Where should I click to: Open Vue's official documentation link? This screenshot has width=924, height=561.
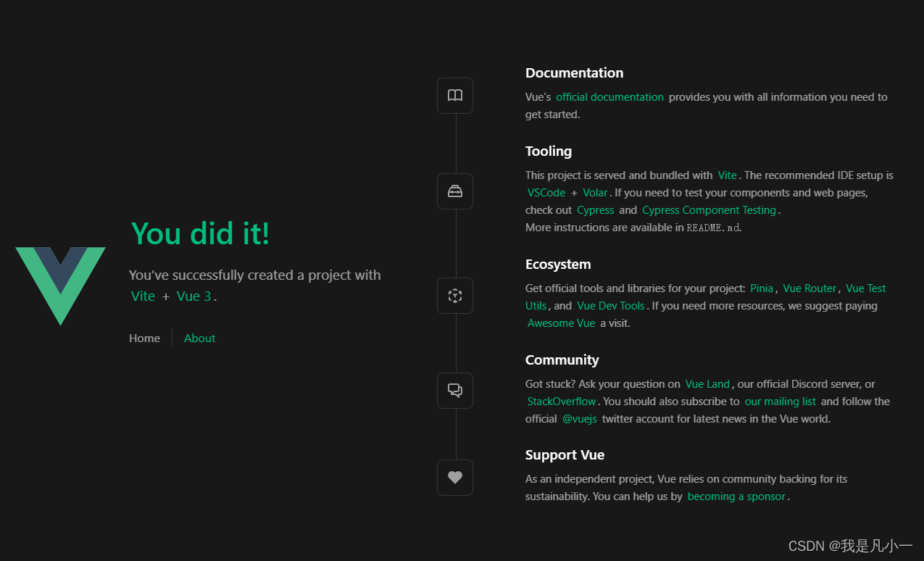click(609, 96)
